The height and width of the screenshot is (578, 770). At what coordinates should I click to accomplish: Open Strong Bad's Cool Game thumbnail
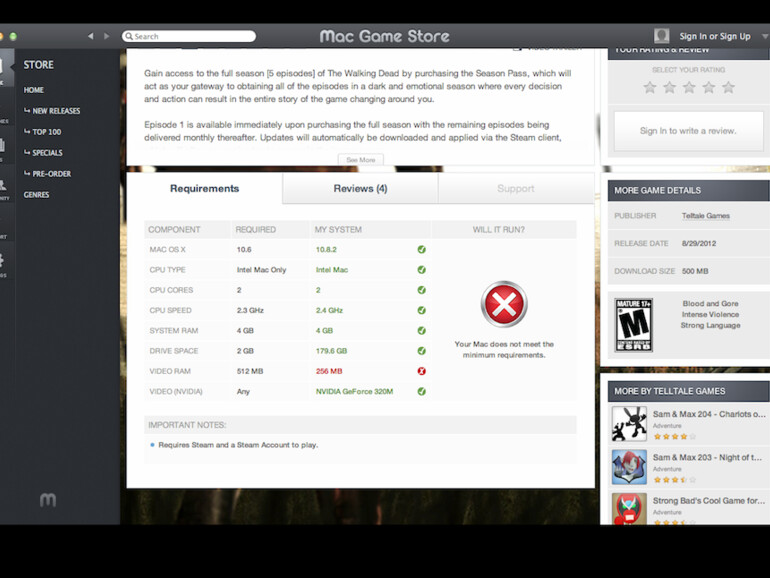click(x=629, y=509)
